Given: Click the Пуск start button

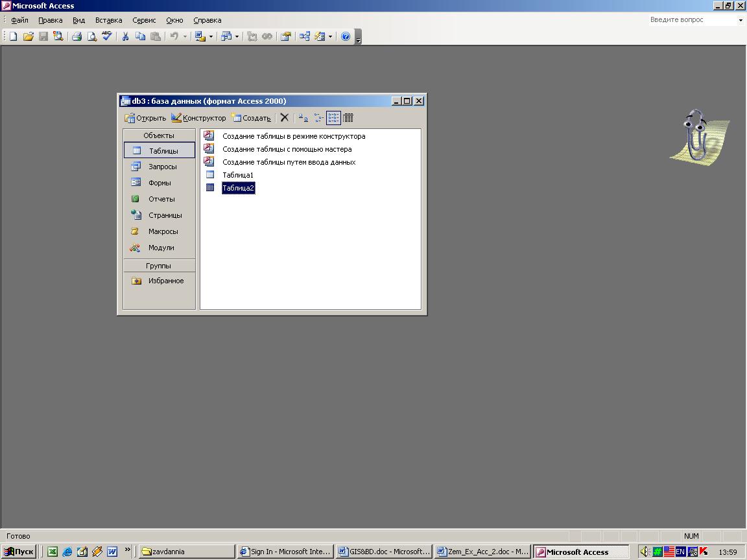Looking at the screenshot, I should coord(19,552).
